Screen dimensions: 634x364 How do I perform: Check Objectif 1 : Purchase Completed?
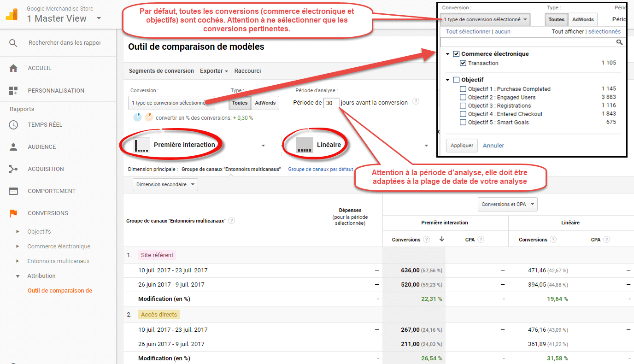tap(463, 89)
